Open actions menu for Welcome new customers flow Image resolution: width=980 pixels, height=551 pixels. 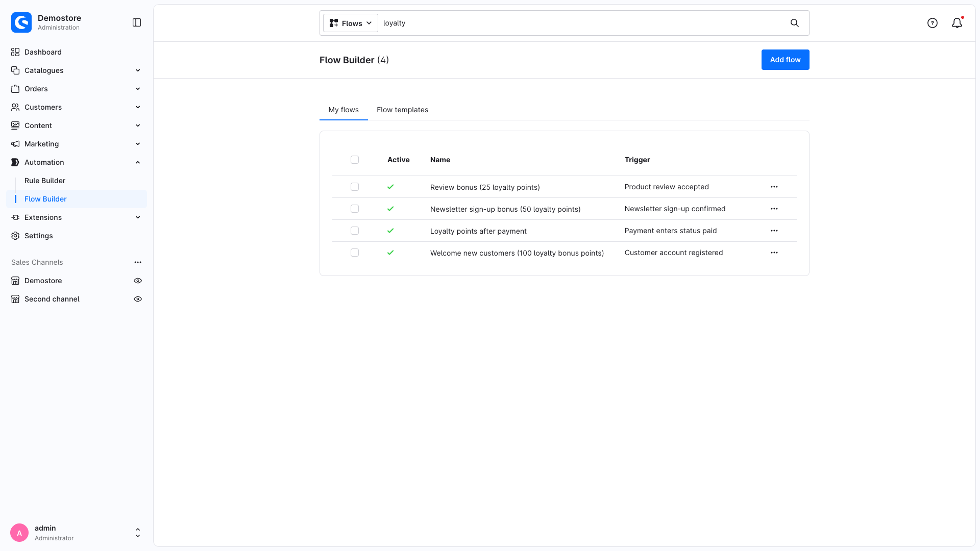774,253
